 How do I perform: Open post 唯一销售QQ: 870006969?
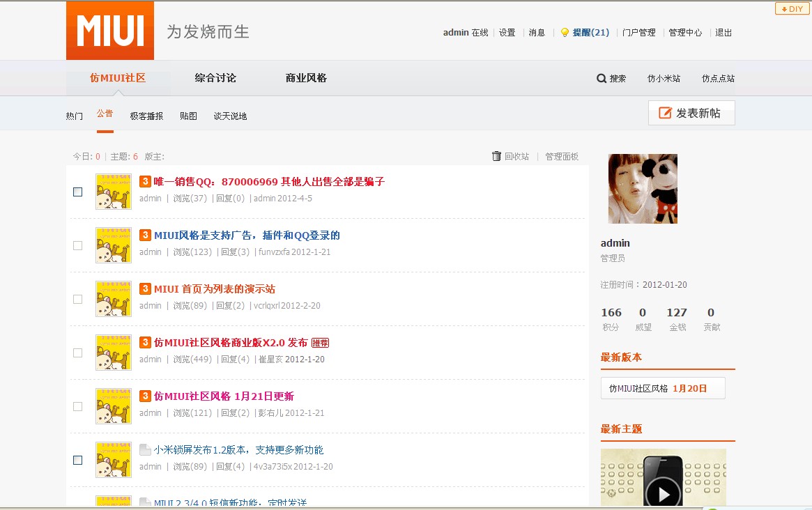[x=269, y=182]
